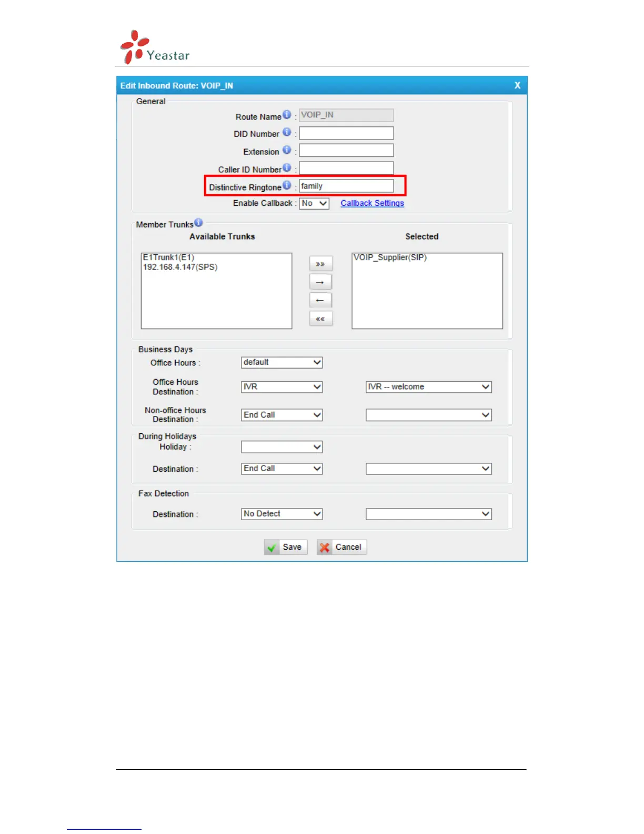Open empty Fax Detection target dropdown

pyautogui.click(x=429, y=514)
